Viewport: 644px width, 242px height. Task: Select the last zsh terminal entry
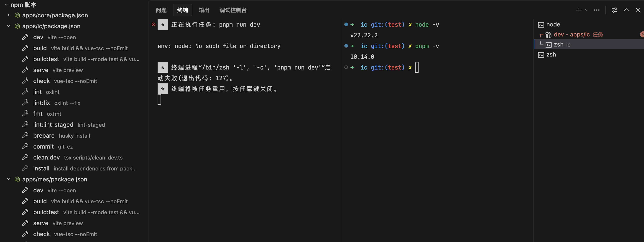[x=589, y=54]
